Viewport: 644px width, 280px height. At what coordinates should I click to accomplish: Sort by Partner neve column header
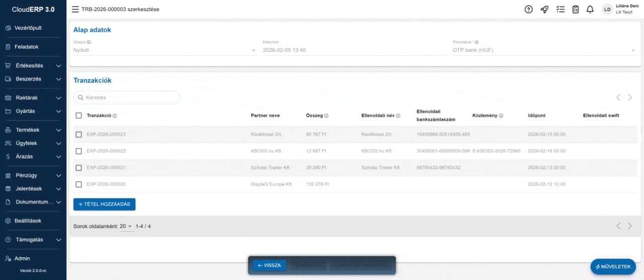[x=265, y=116]
